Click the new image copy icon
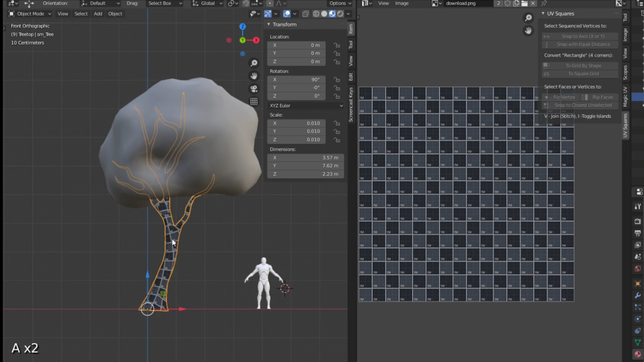644x362 pixels. [x=516, y=4]
